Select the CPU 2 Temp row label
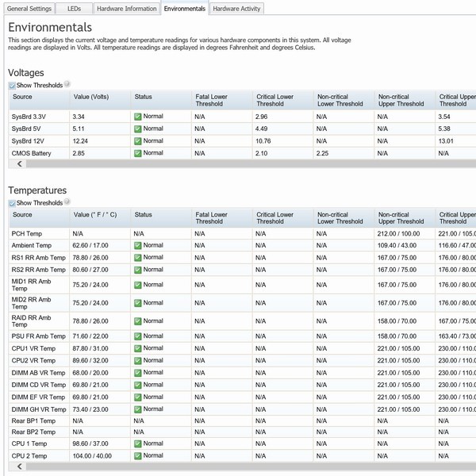Viewport: 476px width, 476px height. (29, 456)
